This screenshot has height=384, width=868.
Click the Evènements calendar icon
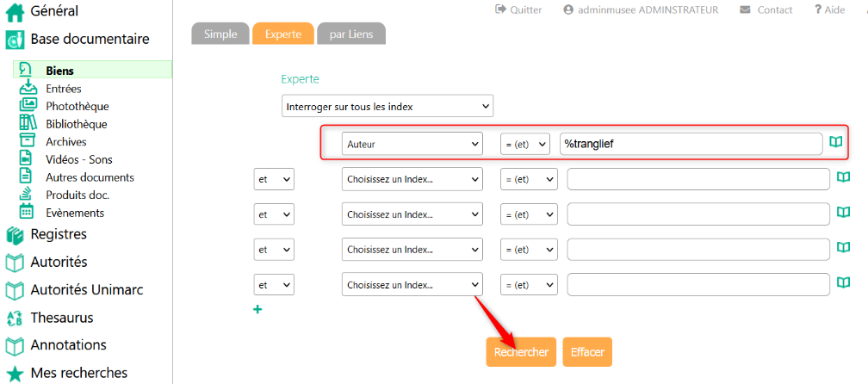(x=28, y=213)
